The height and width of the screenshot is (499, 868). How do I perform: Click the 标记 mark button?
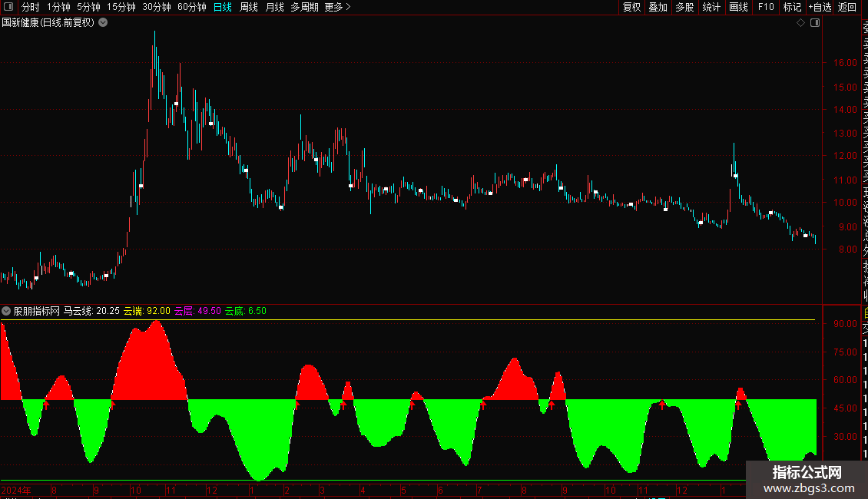coord(792,7)
